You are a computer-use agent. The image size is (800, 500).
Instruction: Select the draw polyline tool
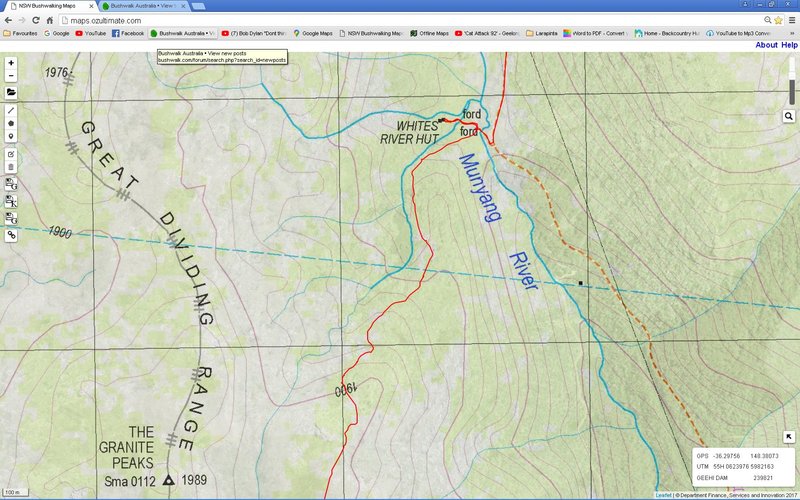[11, 111]
